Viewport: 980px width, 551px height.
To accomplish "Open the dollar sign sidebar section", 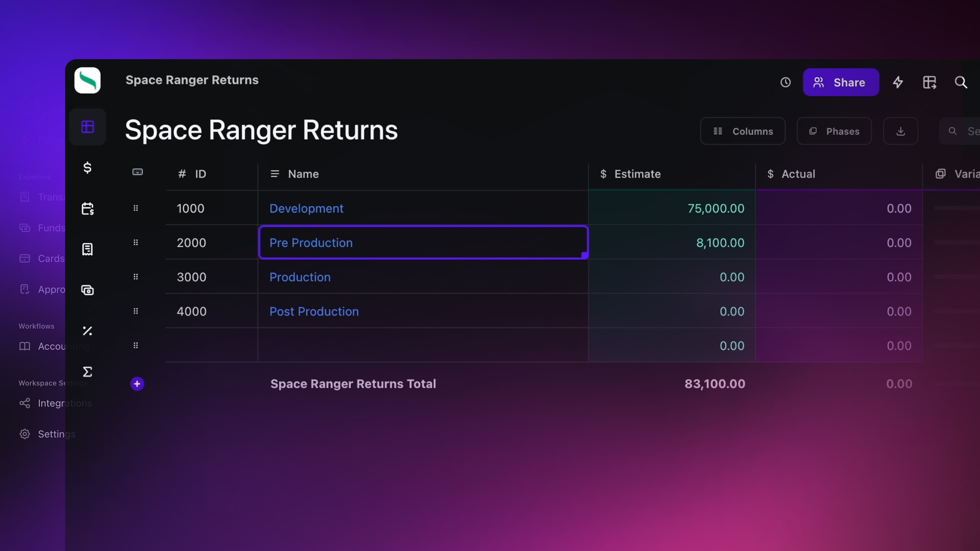I will (88, 168).
